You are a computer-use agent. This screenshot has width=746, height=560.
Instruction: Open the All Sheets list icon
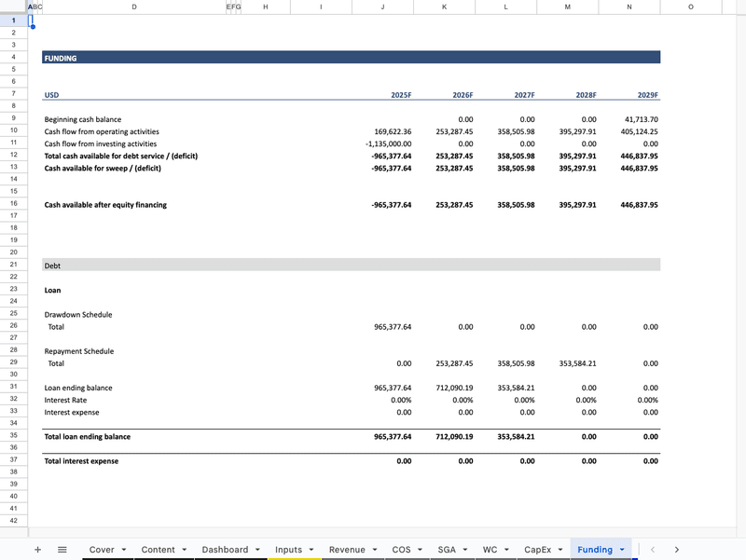[62, 550]
